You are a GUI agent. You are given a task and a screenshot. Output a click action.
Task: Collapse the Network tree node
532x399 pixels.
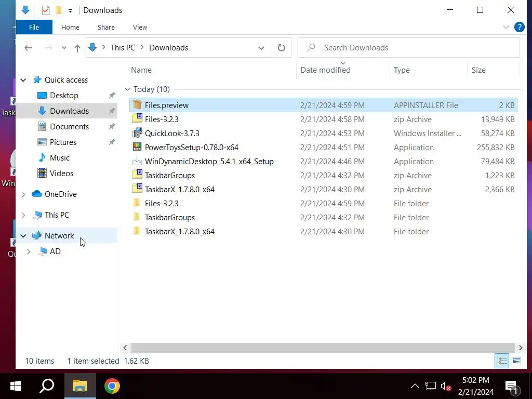(x=23, y=236)
